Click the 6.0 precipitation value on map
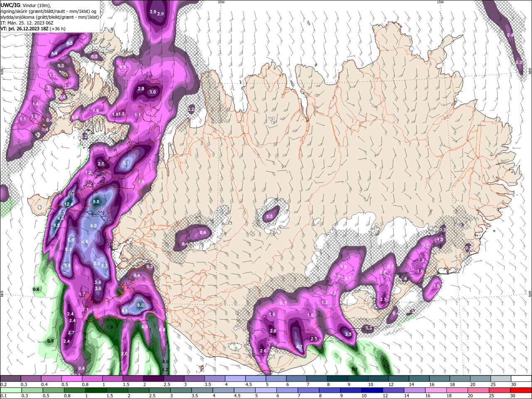The width and height of the screenshot is (532, 399). point(94,226)
